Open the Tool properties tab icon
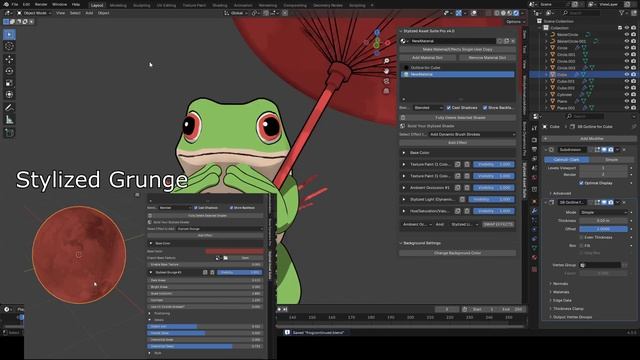The image size is (640, 360). pos(534,128)
